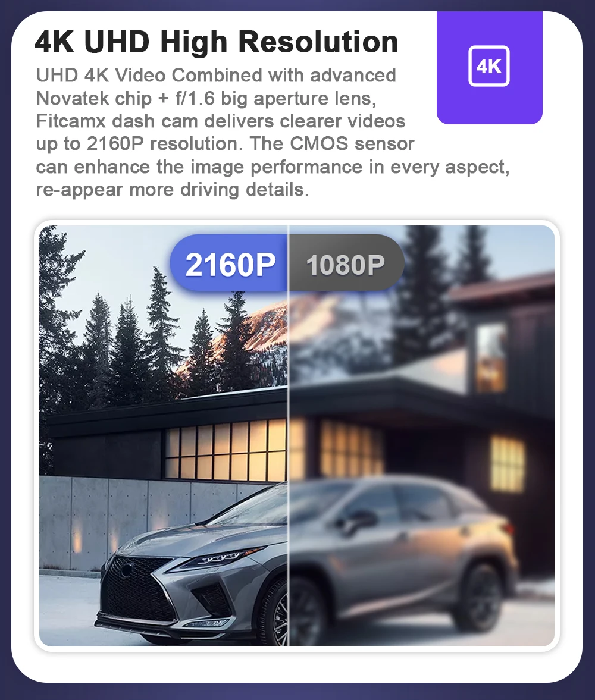The width and height of the screenshot is (595, 700).
Task: Click the purple 4K square panel
Action: pos(490,67)
